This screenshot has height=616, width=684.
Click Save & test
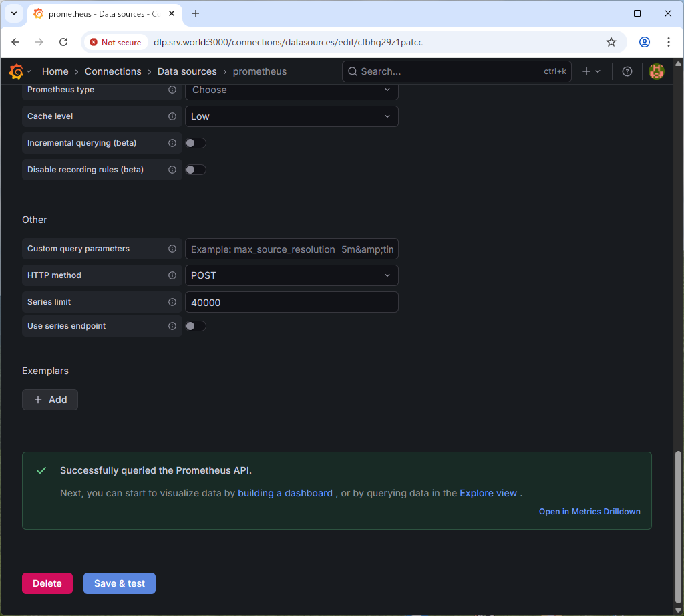point(120,583)
